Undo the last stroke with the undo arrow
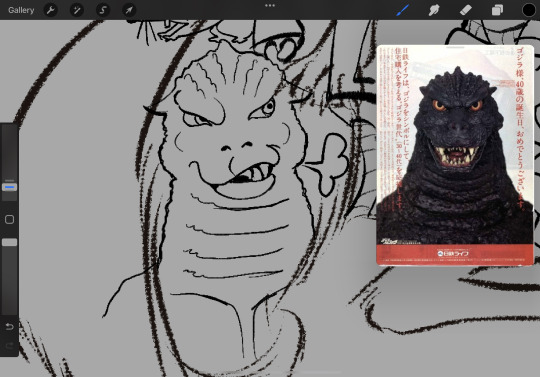The image size is (540, 377). (x=9, y=326)
